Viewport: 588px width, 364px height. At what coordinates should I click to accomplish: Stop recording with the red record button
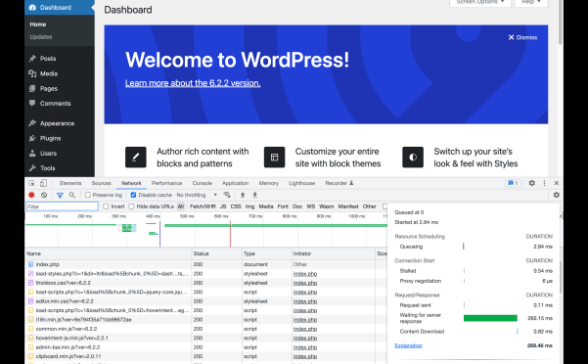(x=31, y=195)
